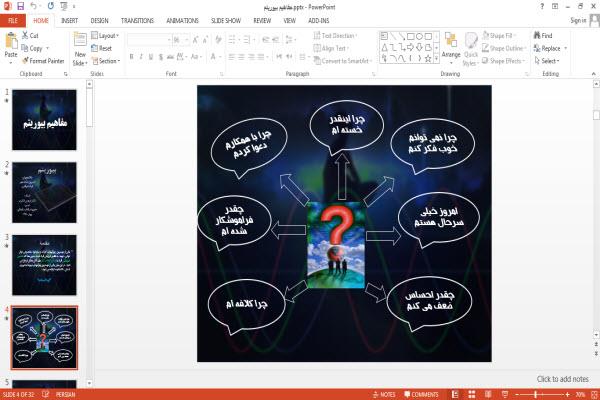
Task: Start Slide Show from status bar
Action: [x=505, y=394]
